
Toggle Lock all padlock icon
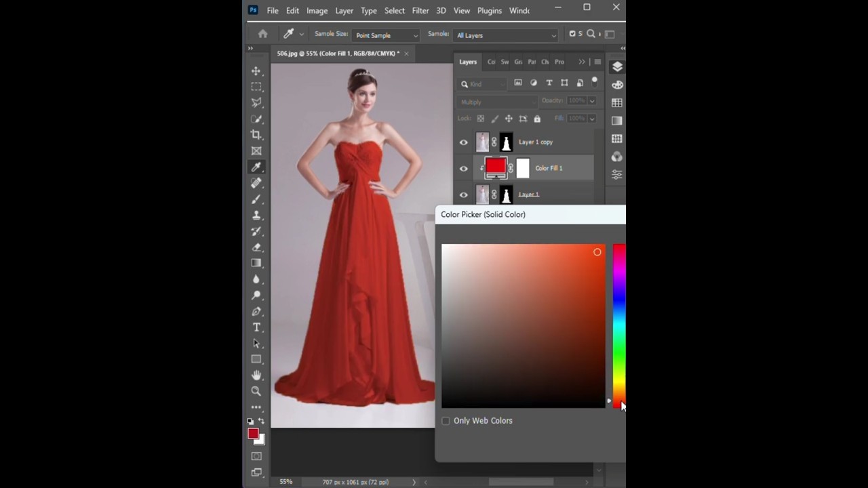tap(537, 119)
